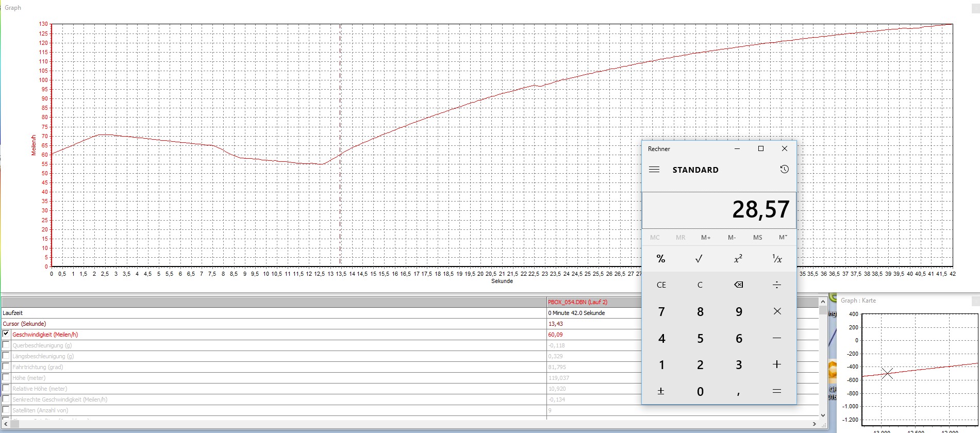Click the Sekunde x-axis label on graph
This screenshot has height=433, width=980.
pos(502,281)
